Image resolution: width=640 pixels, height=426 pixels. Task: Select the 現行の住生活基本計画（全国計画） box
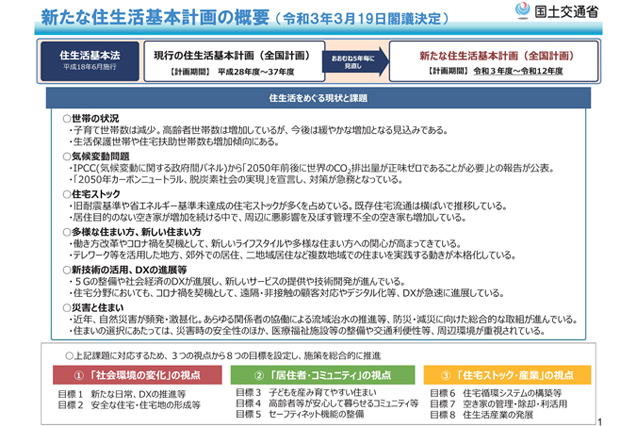click(234, 61)
